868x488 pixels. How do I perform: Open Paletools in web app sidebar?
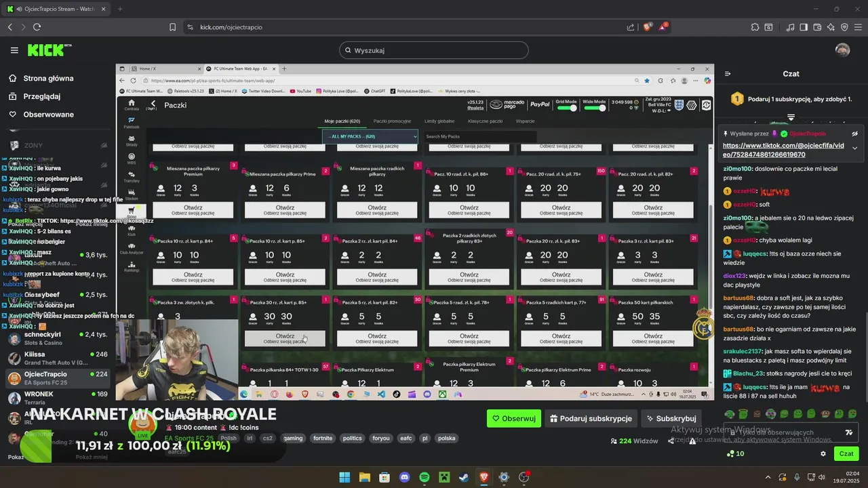coord(131,123)
